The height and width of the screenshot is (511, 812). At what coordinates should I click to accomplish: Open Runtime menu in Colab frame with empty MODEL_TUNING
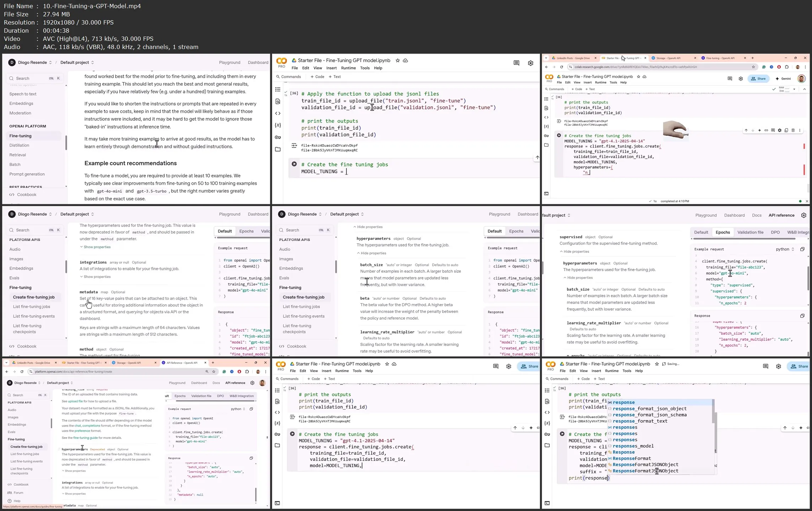348,68
